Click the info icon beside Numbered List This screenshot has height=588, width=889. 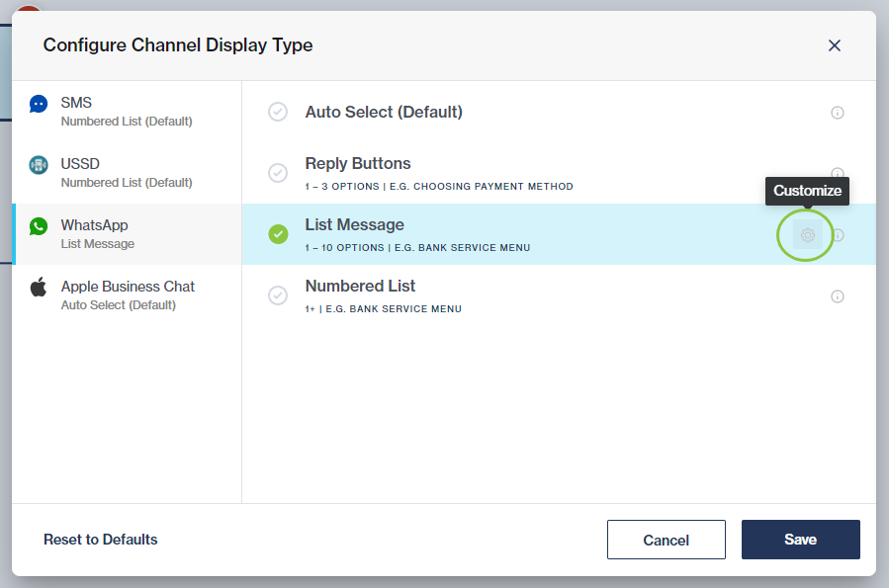[838, 295]
